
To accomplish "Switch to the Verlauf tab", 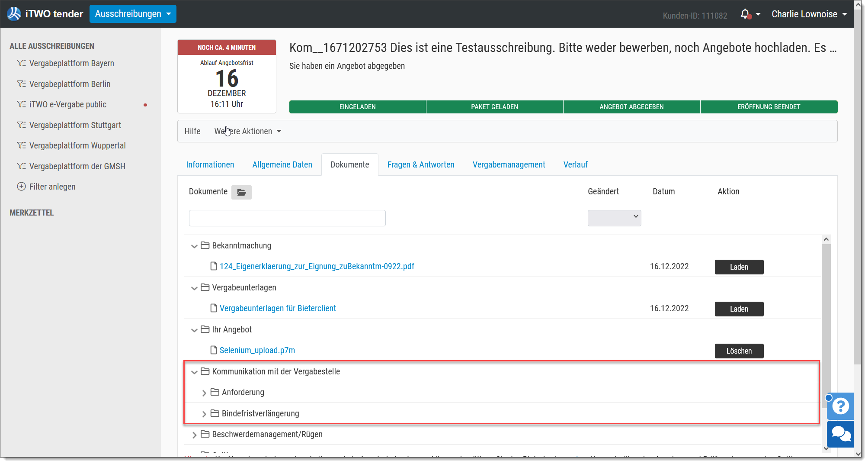I will pos(576,164).
